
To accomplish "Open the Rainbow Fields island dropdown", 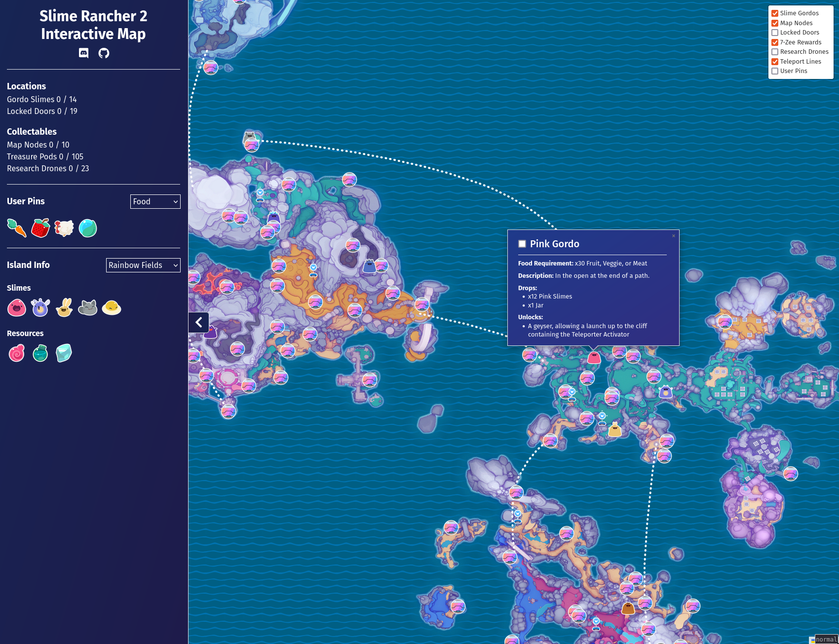I will point(143,265).
